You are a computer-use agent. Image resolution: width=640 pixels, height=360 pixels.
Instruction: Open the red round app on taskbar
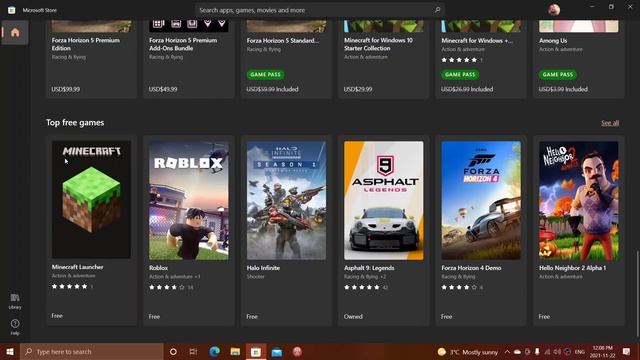click(297, 351)
